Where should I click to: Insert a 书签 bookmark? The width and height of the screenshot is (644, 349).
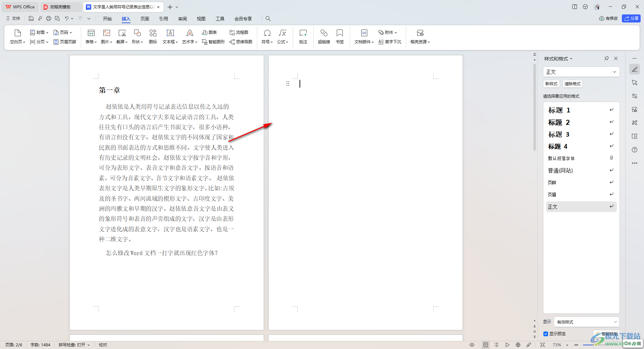click(340, 37)
